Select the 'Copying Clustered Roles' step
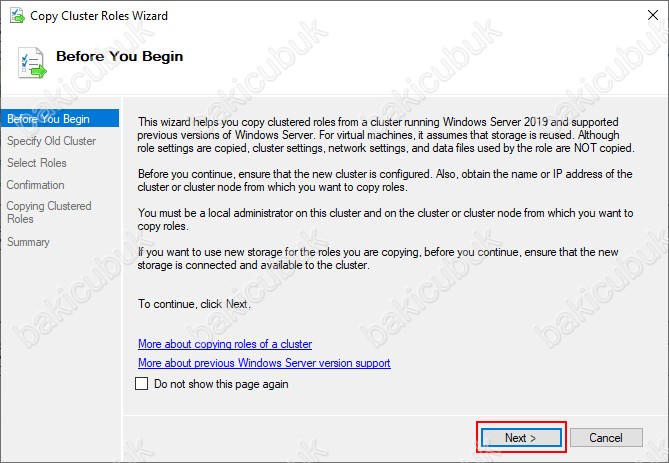669x463 pixels. click(x=49, y=212)
